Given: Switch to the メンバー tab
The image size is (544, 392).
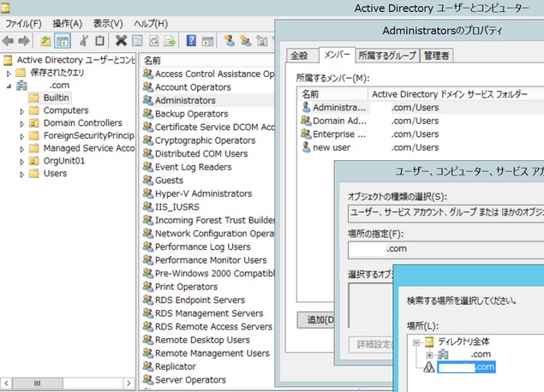Looking at the screenshot, I should click(x=337, y=55).
